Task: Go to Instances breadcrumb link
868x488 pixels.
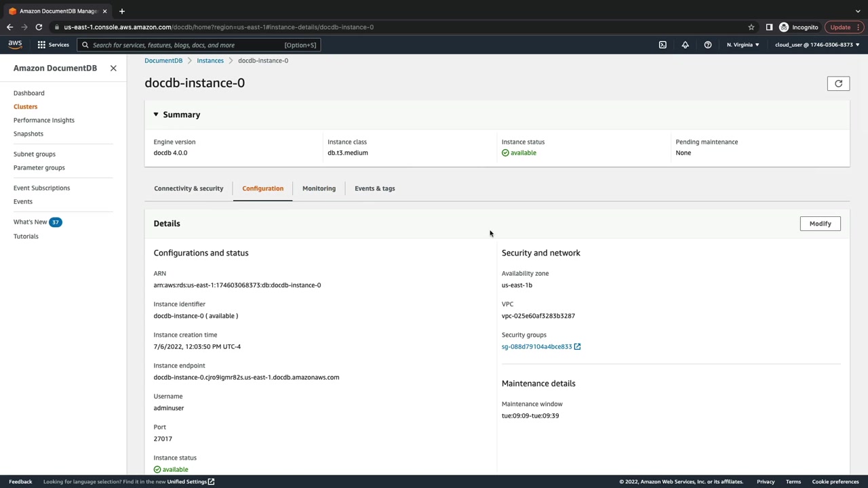Action: click(x=210, y=60)
